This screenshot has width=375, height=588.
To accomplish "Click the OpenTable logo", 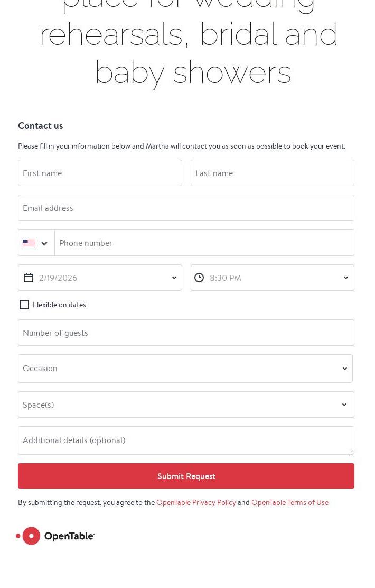I will click(x=56, y=536).
